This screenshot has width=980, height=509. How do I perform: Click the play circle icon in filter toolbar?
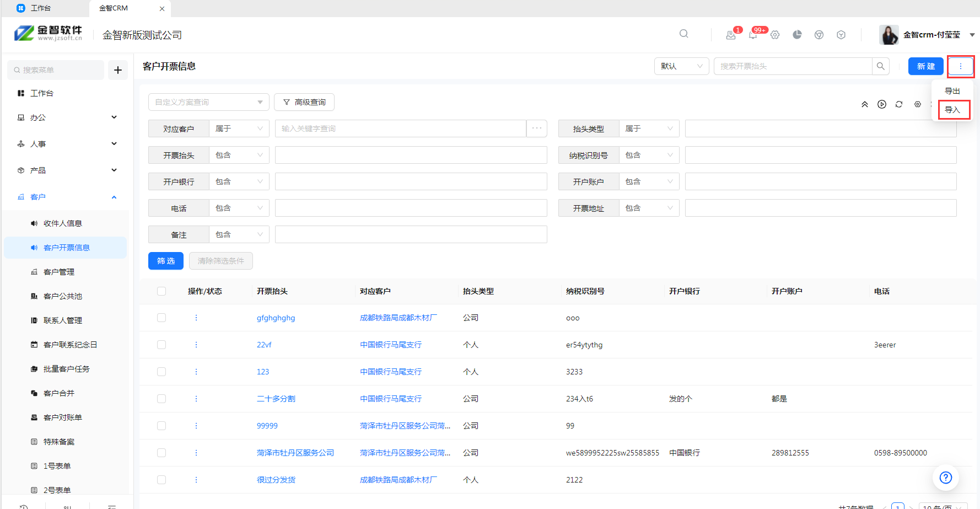click(x=882, y=104)
